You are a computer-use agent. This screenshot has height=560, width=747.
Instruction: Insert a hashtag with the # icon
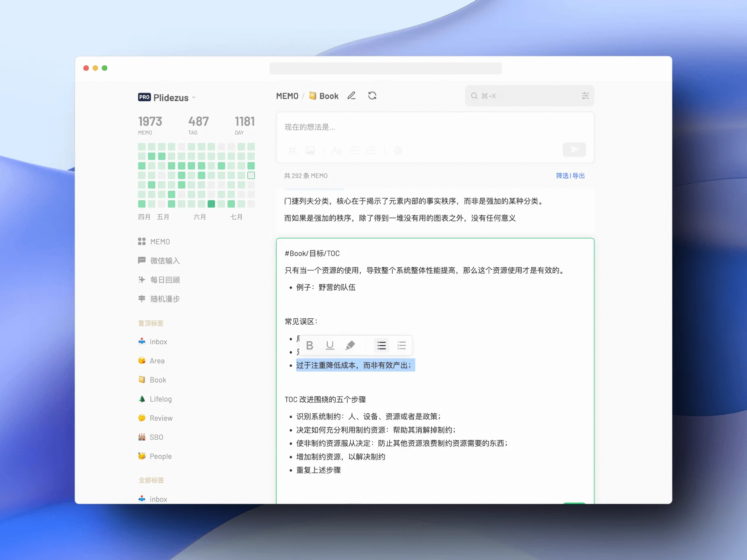click(292, 150)
